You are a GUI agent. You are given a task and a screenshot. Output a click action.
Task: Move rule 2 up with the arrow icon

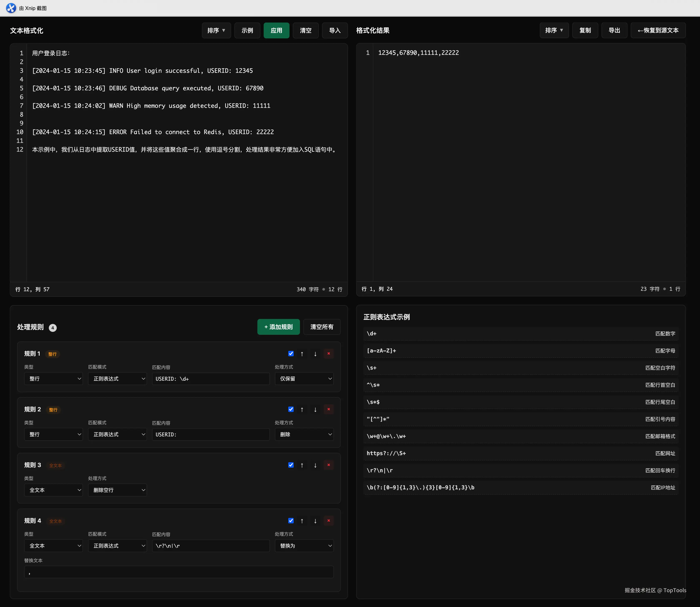302,409
